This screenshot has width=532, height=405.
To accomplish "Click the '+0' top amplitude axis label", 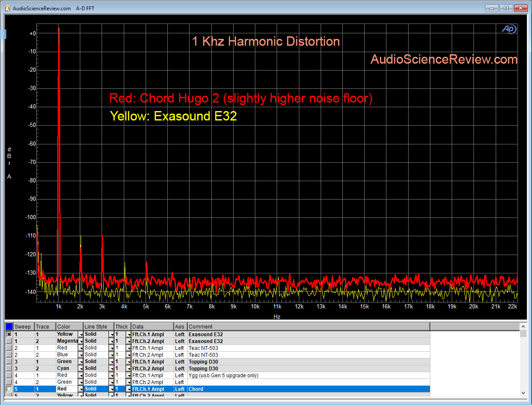I will [32, 33].
